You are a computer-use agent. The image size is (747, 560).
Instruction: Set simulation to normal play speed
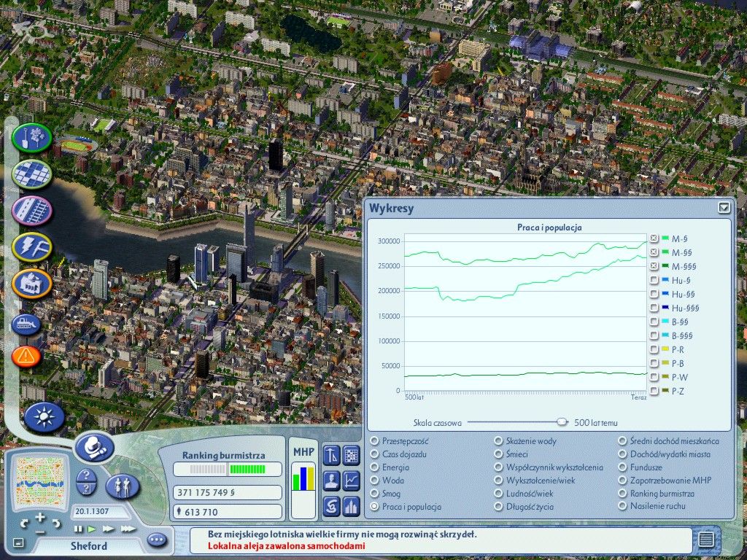(x=92, y=529)
